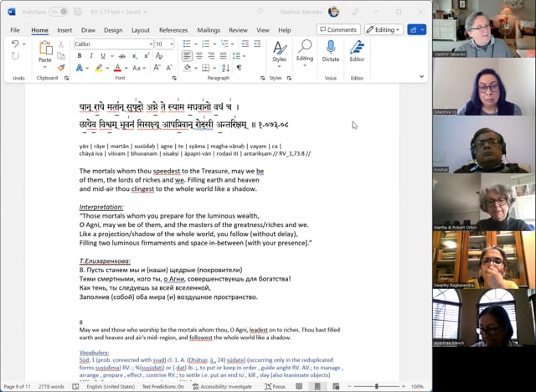Apply superscript formatting

point(147,56)
